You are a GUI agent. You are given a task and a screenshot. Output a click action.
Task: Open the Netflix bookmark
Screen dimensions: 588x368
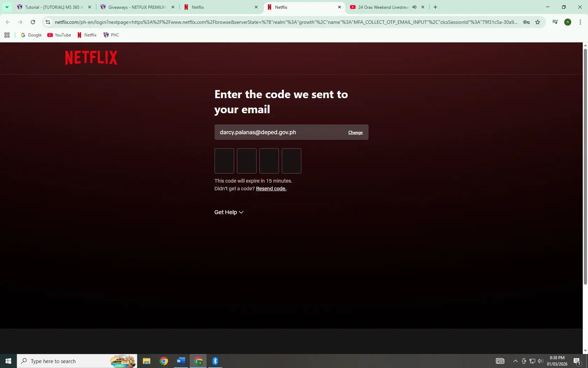click(87, 35)
